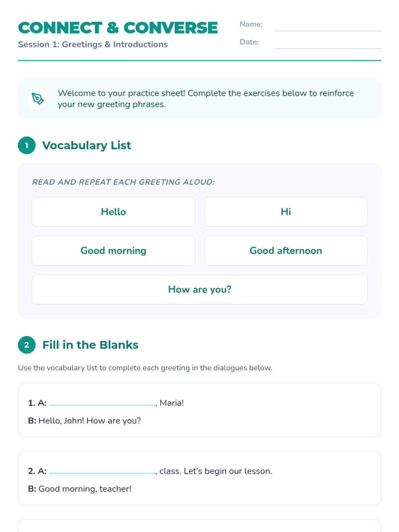Click the Date input line

328,43
